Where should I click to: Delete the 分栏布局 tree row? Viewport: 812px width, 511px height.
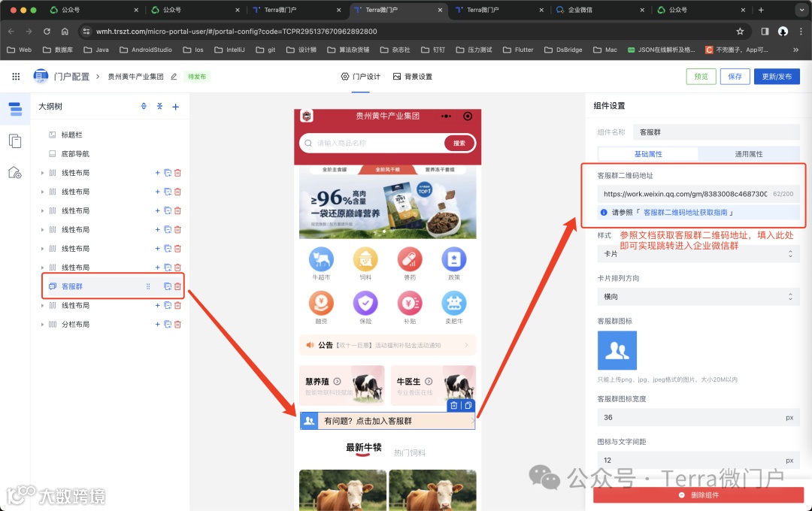point(177,324)
